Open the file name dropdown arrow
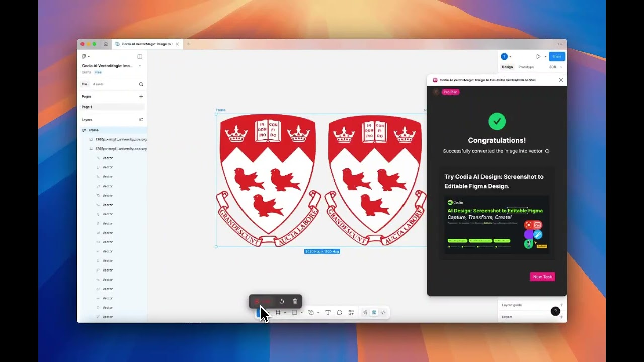The width and height of the screenshot is (644, 362). pos(140,66)
